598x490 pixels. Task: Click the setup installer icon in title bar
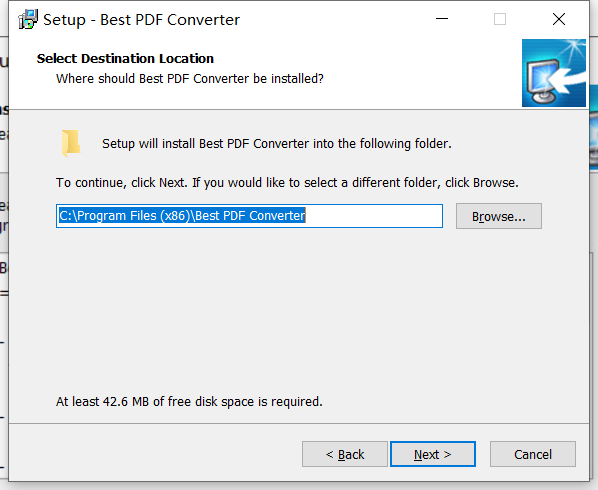point(28,19)
